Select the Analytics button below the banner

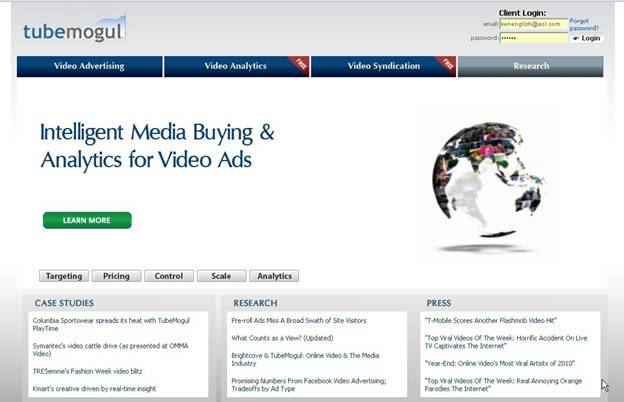click(274, 276)
